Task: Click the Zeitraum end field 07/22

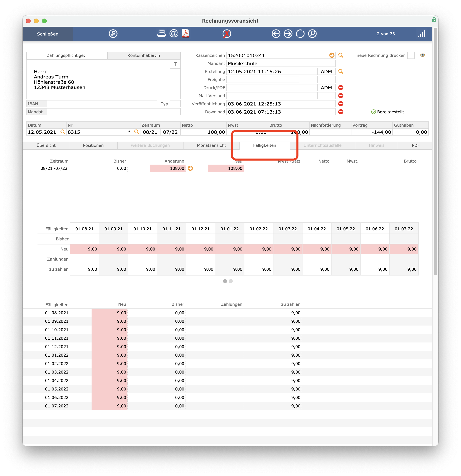Action: pyautogui.click(x=170, y=132)
